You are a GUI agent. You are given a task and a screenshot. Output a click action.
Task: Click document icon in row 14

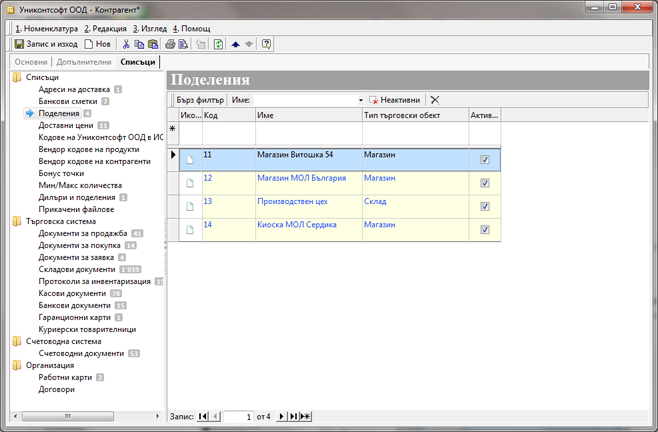(190, 230)
